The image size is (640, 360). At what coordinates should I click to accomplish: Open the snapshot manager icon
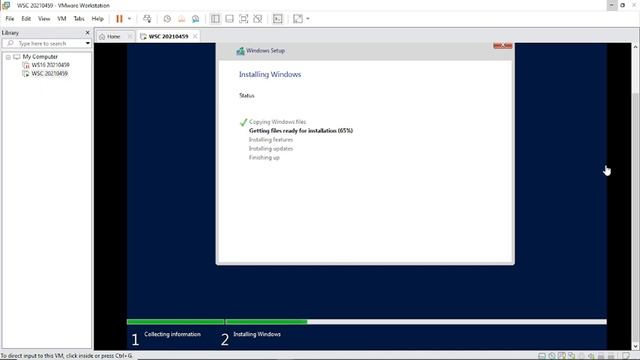[196, 19]
